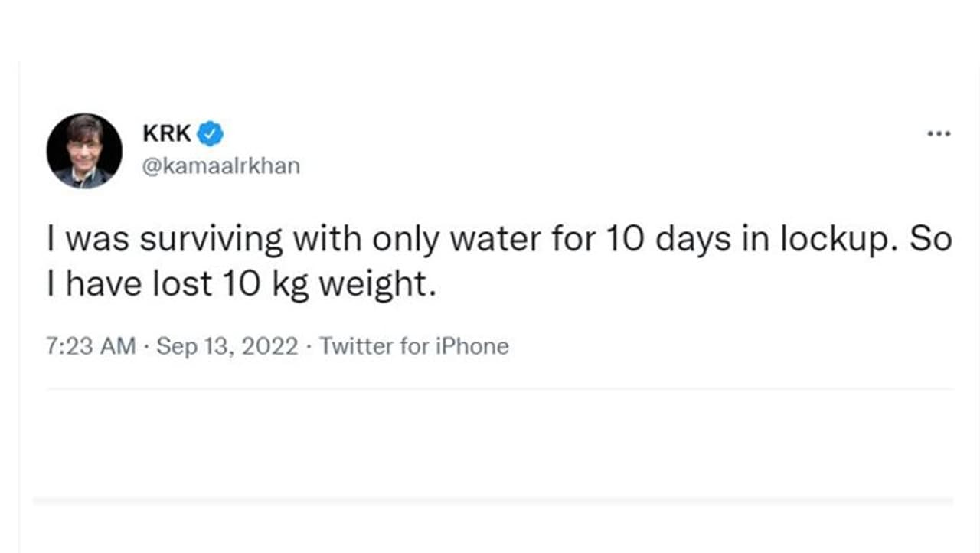
Task: Click the word "weight." ending the tweet
Action: (377, 284)
